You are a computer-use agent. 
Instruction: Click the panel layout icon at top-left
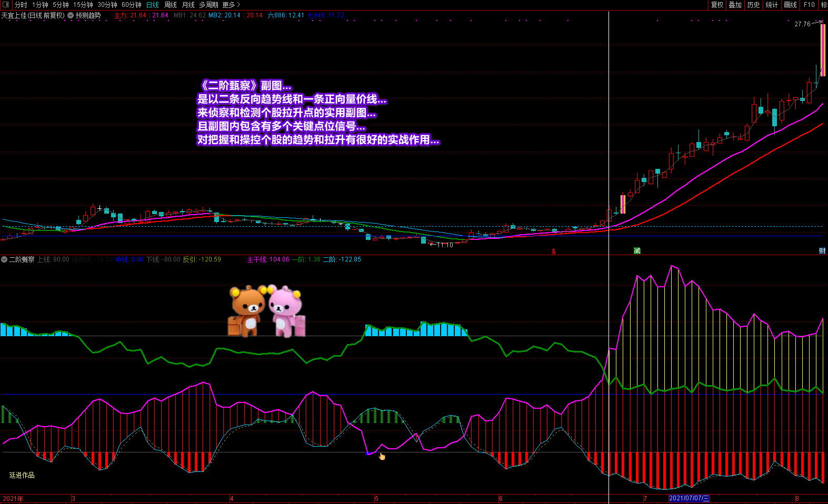(x=6, y=5)
